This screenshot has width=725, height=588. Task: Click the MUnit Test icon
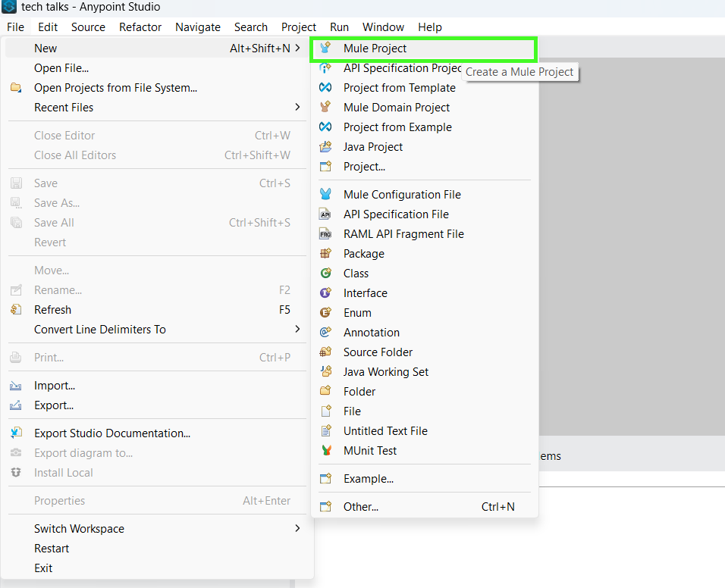(326, 450)
